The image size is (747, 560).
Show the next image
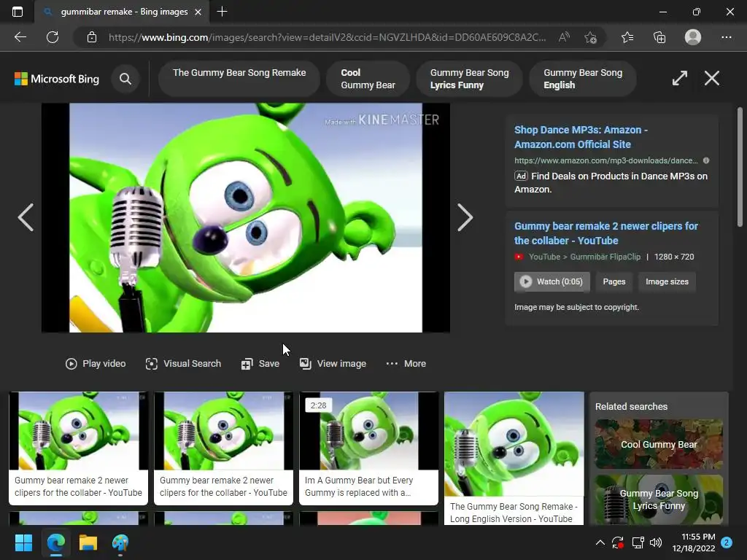tap(465, 217)
